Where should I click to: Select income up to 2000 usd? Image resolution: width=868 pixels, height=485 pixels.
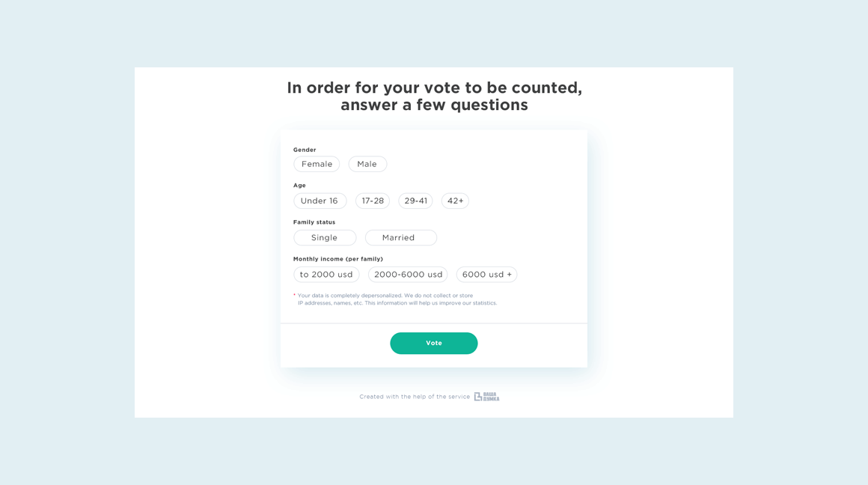(326, 275)
